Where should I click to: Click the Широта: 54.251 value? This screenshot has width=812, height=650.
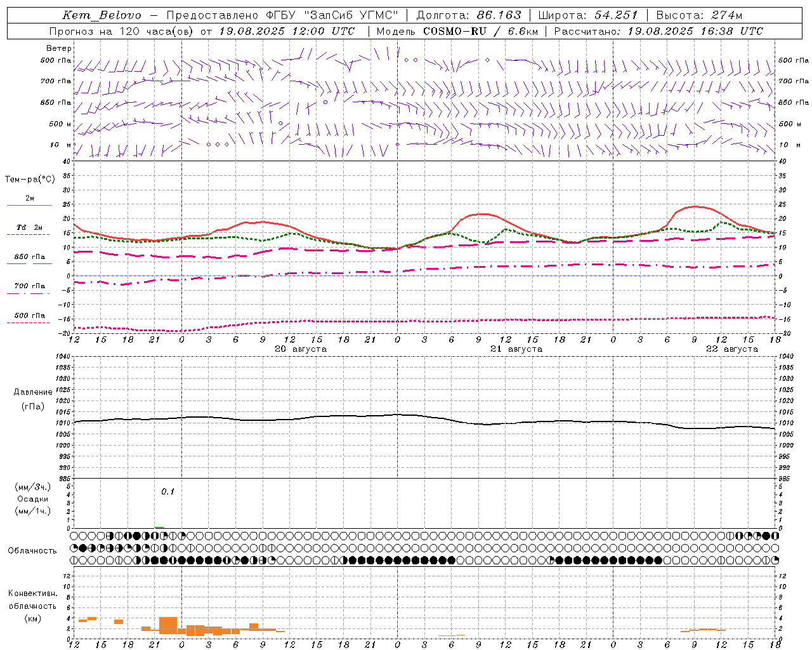[x=588, y=15]
